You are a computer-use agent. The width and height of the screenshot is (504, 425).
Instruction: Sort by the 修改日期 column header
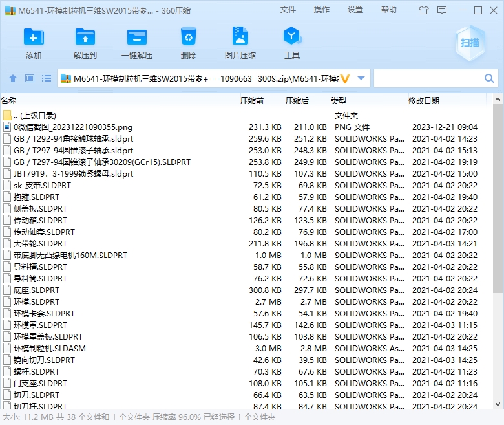424,101
